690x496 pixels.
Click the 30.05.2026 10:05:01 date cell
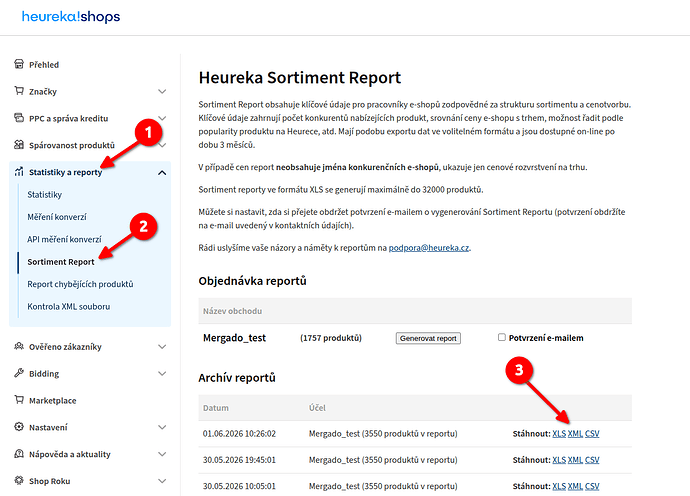click(239, 486)
